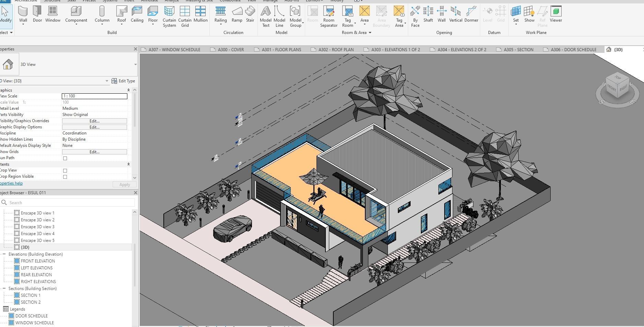Select the Tag Area tool
Image resolution: width=644 pixels, height=327 pixels.
coord(399,17)
